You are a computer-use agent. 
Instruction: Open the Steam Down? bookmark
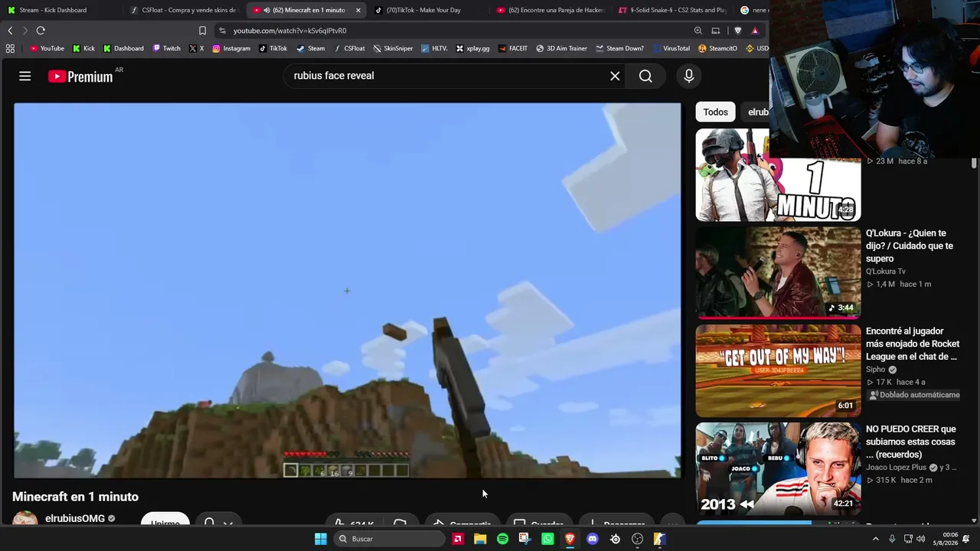(619, 48)
